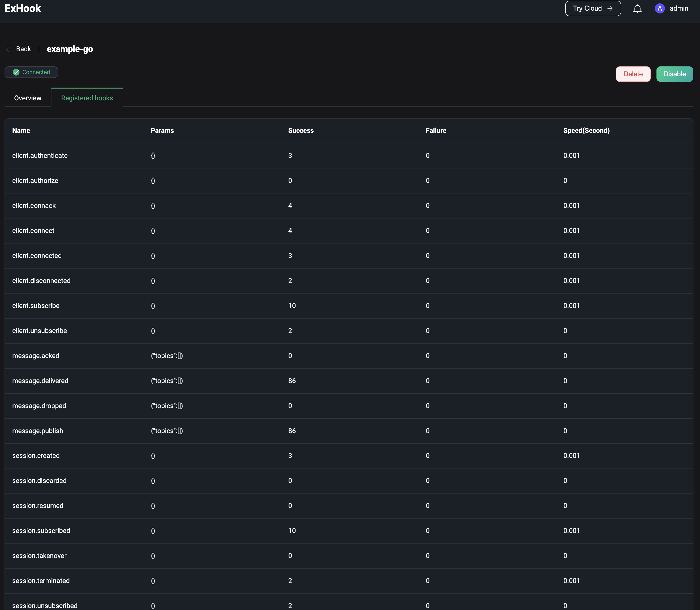Click the back chevron arrow
Viewport: 700px width, 610px height.
(x=7, y=49)
